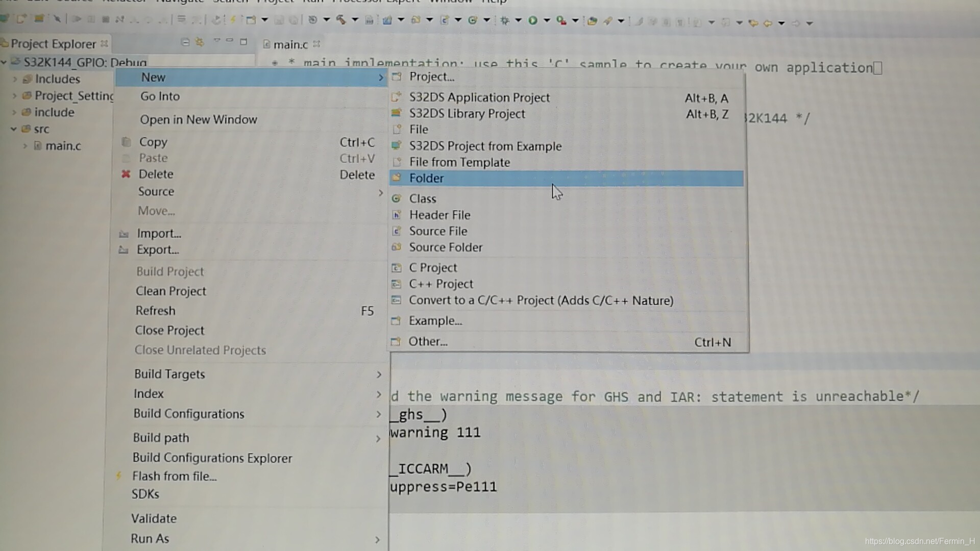The width and height of the screenshot is (980, 551).
Task: Click the Flash lightning icon in toolbar
Action: pyautogui.click(x=233, y=19)
